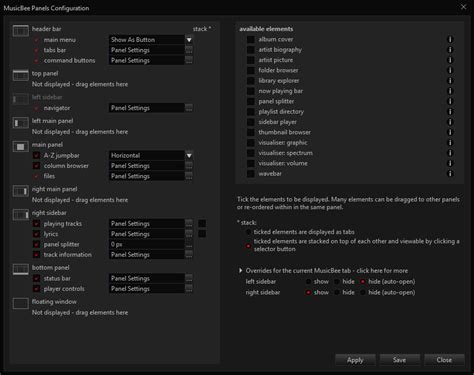
Task: Expand 'Overrides for the current MusicBee tab'
Action: 240,270
